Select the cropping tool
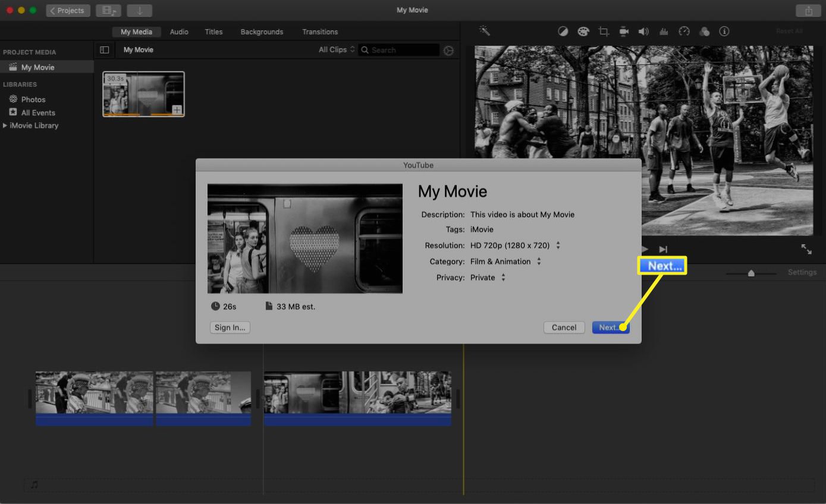 (x=604, y=31)
